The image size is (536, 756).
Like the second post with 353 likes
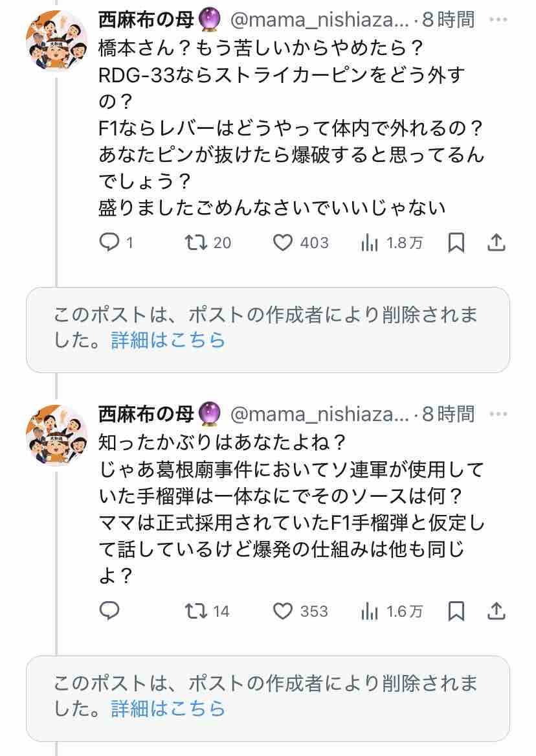click(300, 611)
